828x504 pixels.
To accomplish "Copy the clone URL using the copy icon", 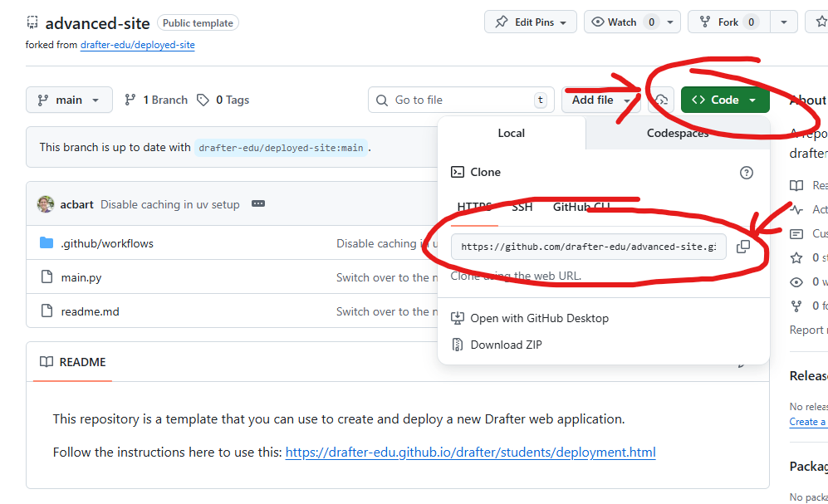I will coord(743,246).
